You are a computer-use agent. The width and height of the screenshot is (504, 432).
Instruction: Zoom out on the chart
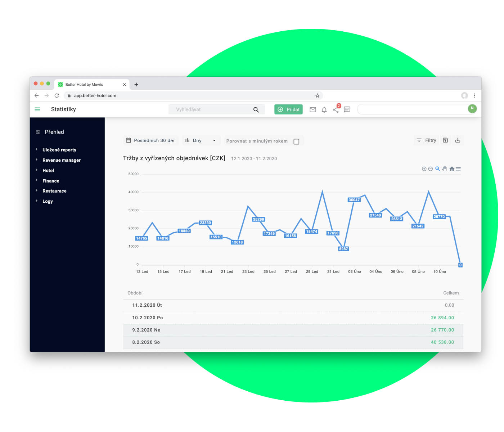(x=431, y=169)
